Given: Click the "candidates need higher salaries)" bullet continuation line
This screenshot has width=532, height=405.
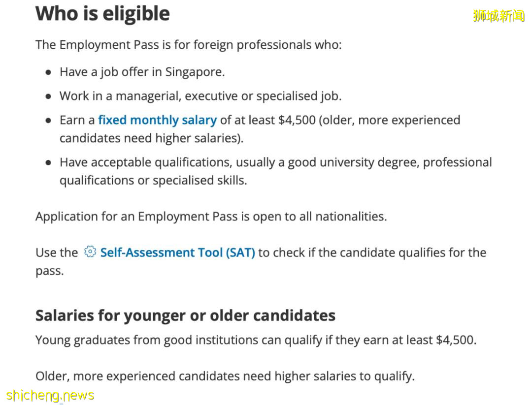Looking at the screenshot, I should [151, 138].
